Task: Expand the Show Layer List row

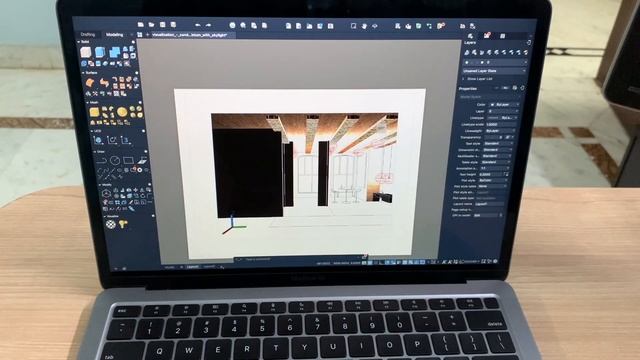Action: (478, 79)
